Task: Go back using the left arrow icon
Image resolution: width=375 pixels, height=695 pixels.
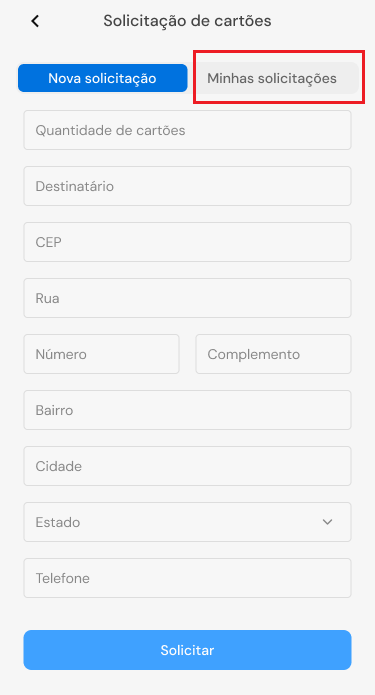Action: [x=35, y=21]
